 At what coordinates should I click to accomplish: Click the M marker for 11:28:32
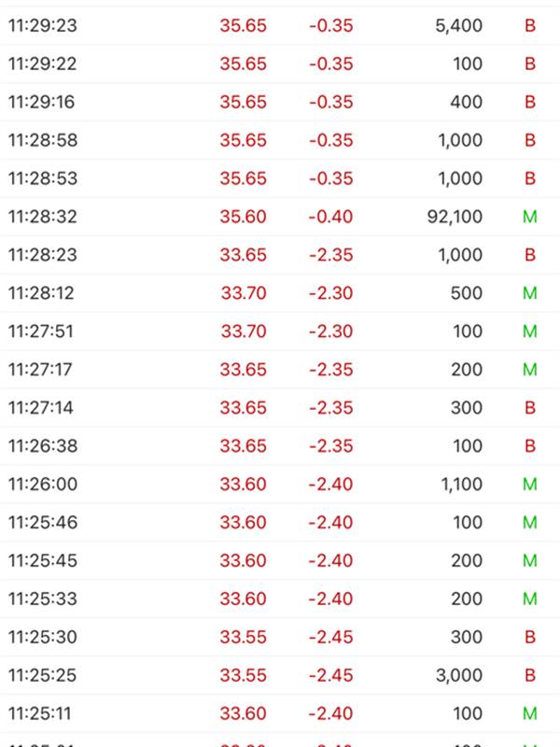click(530, 217)
